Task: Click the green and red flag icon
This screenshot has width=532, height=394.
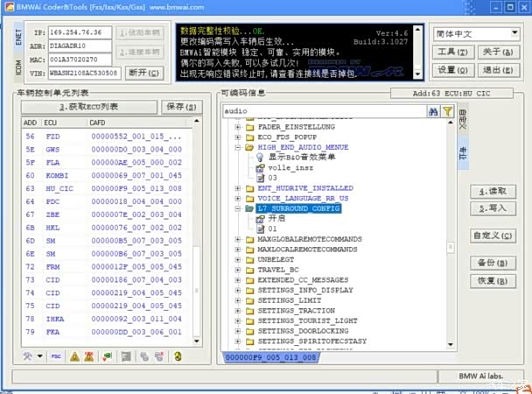Action: pos(107,356)
